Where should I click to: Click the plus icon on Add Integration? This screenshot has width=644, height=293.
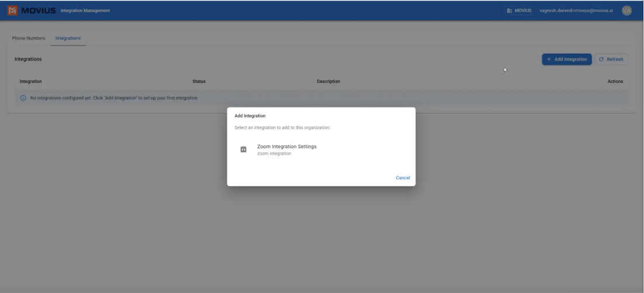point(549,59)
